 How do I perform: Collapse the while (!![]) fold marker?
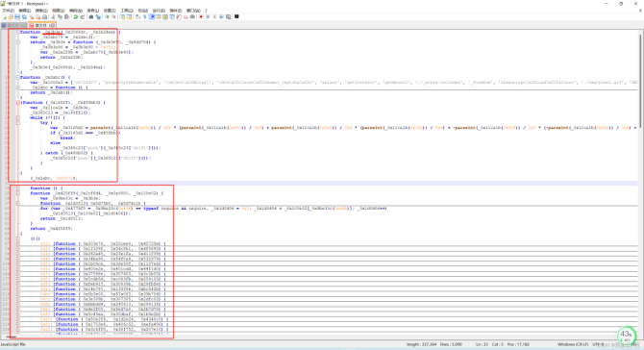(x=18, y=117)
